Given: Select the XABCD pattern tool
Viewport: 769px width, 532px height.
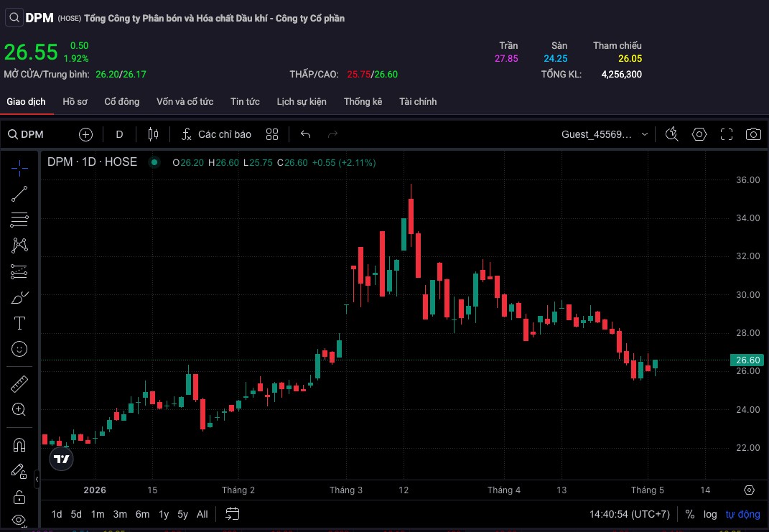Looking at the screenshot, I should 19,245.
